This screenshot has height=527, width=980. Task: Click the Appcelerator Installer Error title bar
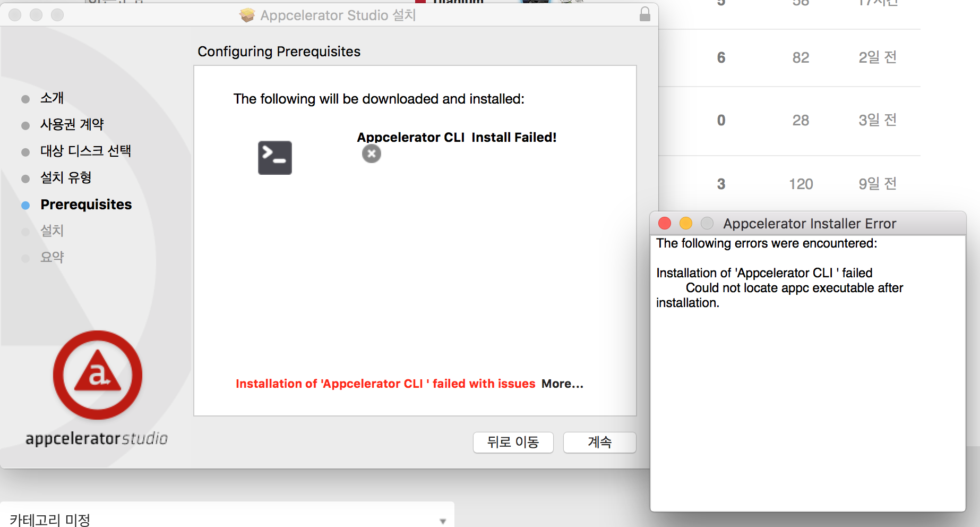pos(808,223)
